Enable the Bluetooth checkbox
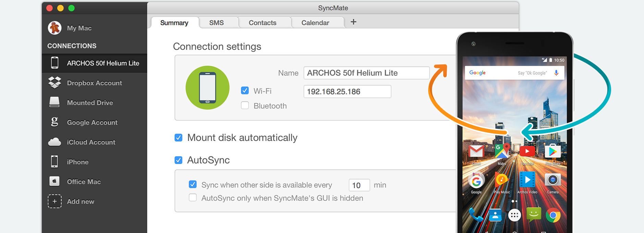 [x=245, y=106]
